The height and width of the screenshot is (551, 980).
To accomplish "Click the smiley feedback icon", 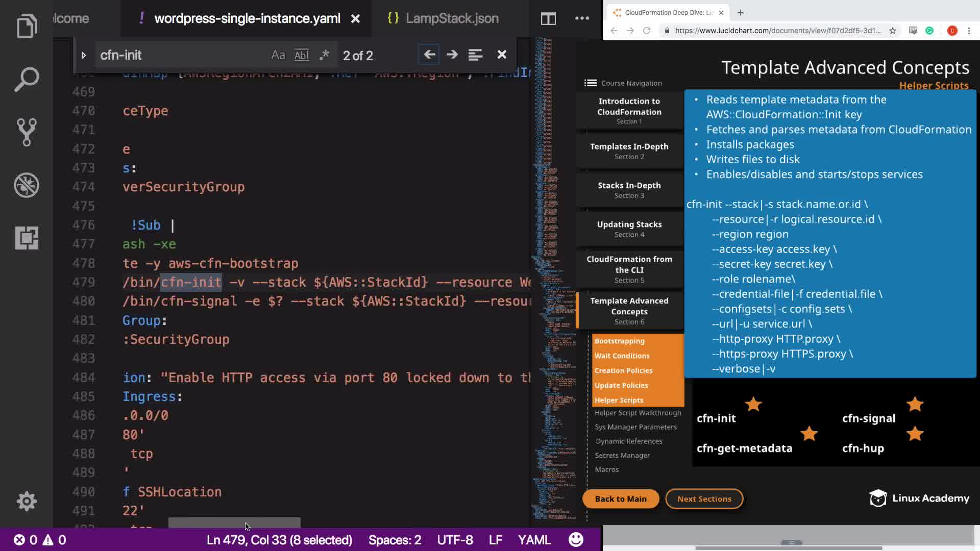I will click(x=576, y=540).
